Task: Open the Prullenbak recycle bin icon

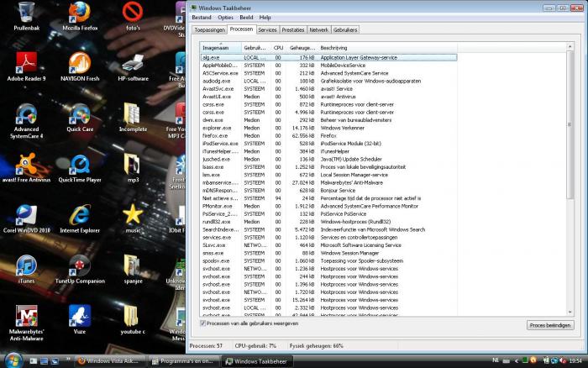Action: pos(26,16)
